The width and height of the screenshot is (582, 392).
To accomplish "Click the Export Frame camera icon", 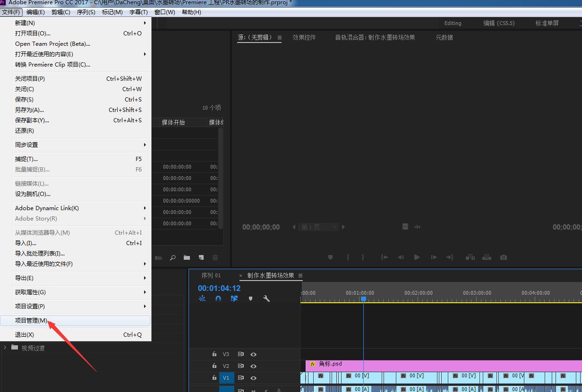I will [504, 257].
